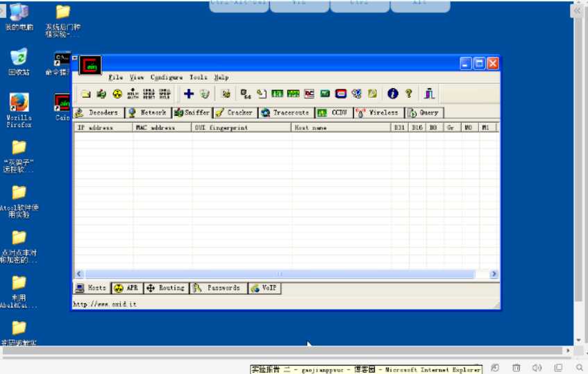
Task: Open About with the blue info icon
Action: [x=393, y=94]
